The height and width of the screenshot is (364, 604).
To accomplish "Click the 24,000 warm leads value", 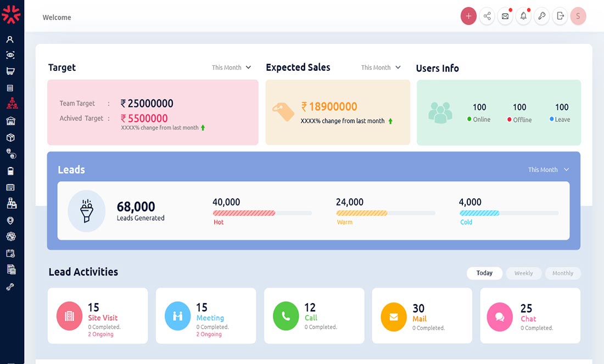I will [349, 202].
